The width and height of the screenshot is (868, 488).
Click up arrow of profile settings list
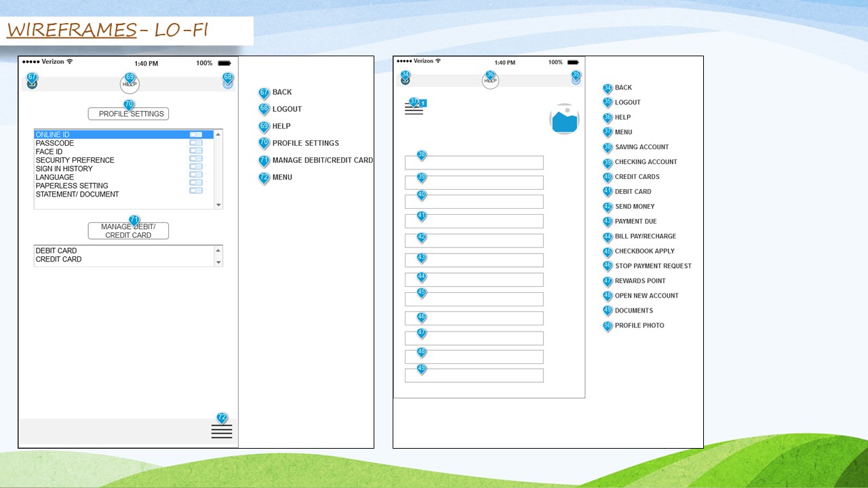(218, 135)
